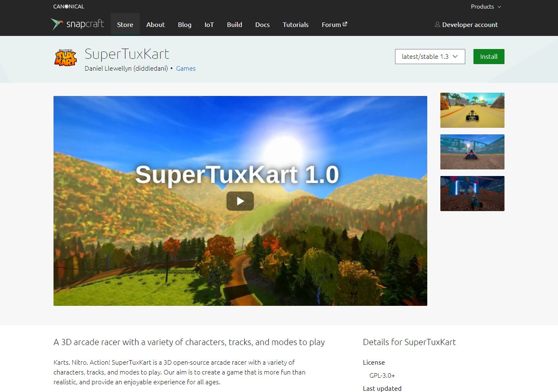The width and height of the screenshot is (558, 392).
Task: Open the About page
Action: click(156, 24)
